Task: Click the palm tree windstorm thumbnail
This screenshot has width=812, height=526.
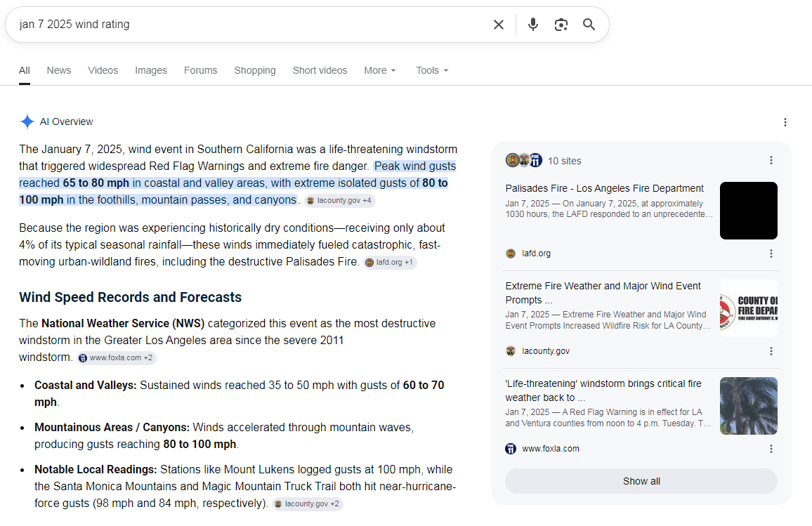Action: click(748, 406)
